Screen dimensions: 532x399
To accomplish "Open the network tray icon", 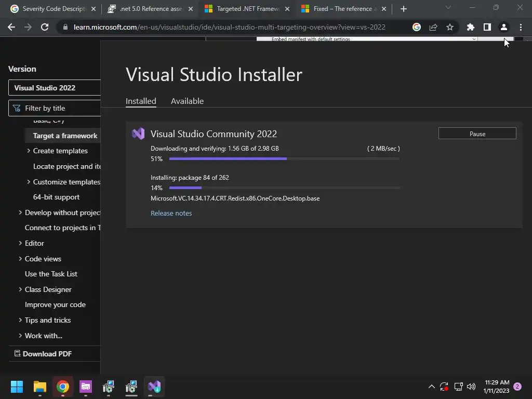I will tap(458, 387).
